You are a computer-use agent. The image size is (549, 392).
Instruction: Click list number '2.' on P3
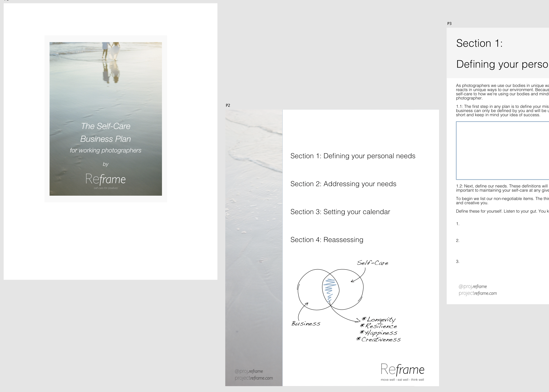pyautogui.click(x=458, y=240)
